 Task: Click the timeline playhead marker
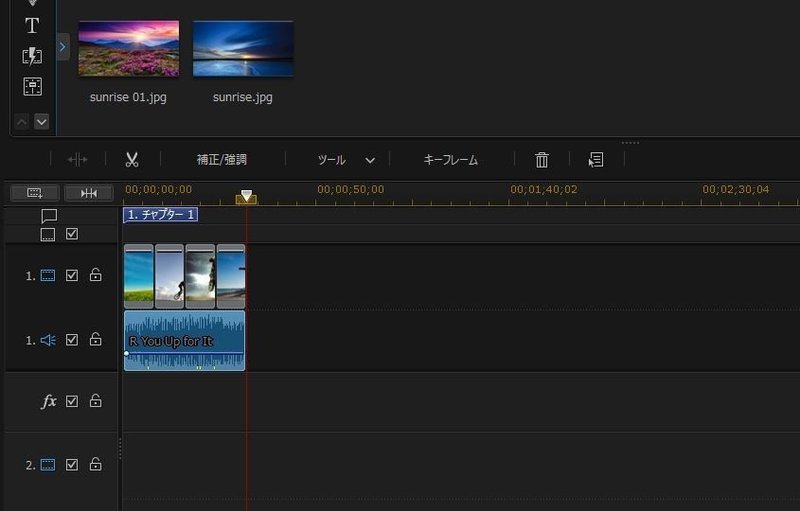coord(246,197)
